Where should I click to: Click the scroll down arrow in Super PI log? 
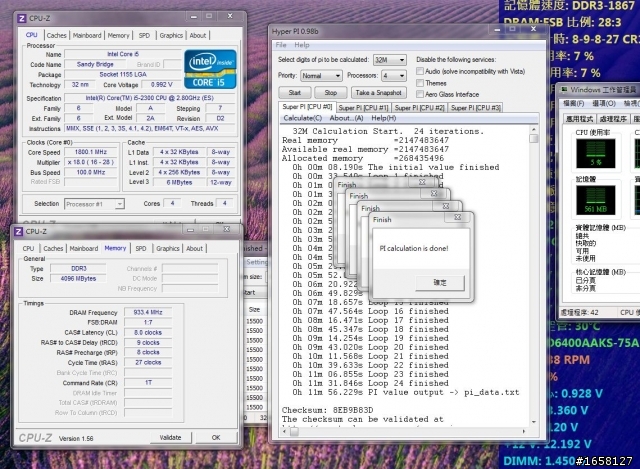(x=533, y=422)
